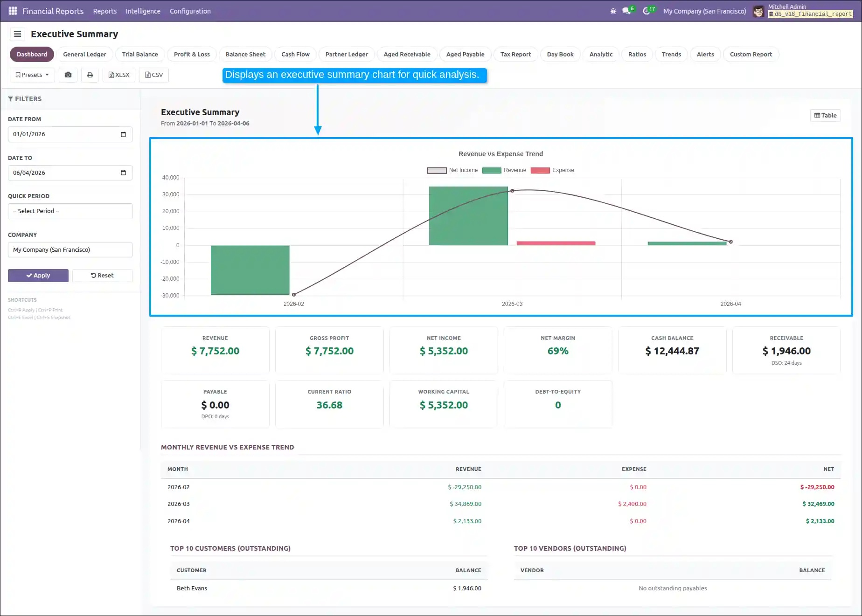862x616 pixels.
Task: Expand the Quick Period select box
Action: 70,211
